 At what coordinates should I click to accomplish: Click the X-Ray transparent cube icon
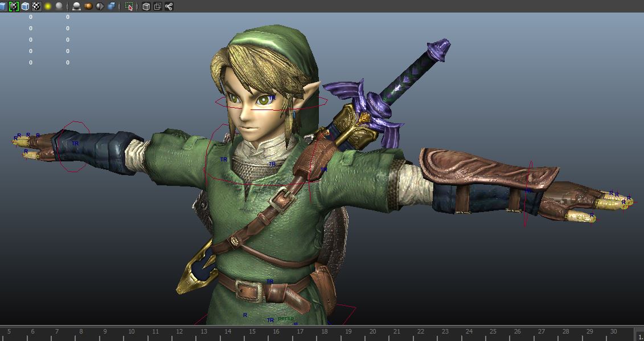coord(146,6)
